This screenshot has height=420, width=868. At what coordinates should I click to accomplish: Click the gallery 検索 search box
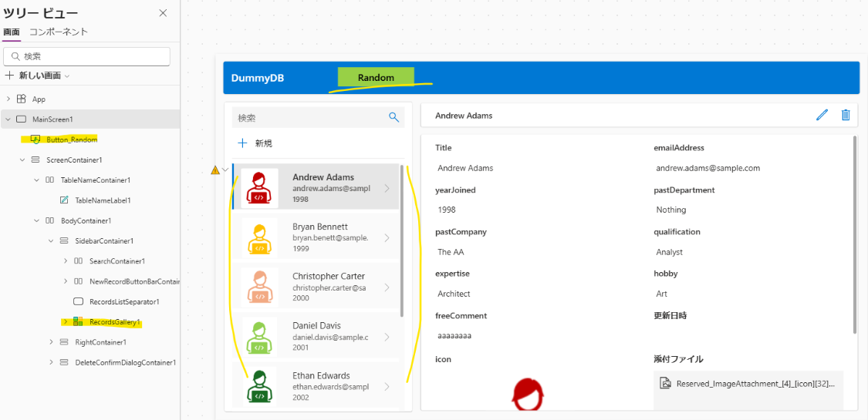coord(319,117)
